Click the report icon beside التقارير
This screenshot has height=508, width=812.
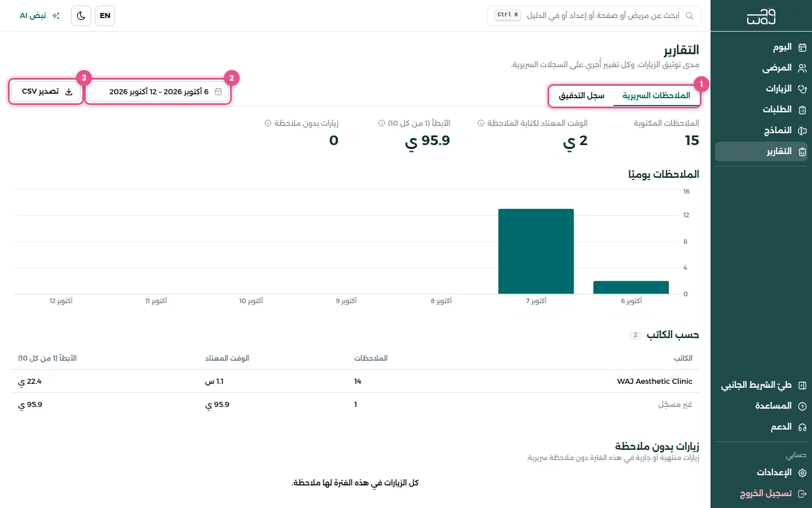[802, 152]
